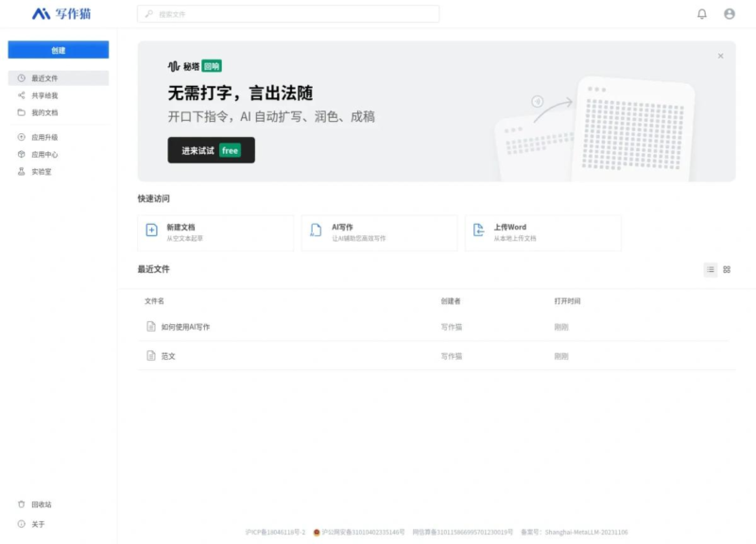
Task: Open the file 范文
Action: point(168,356)
